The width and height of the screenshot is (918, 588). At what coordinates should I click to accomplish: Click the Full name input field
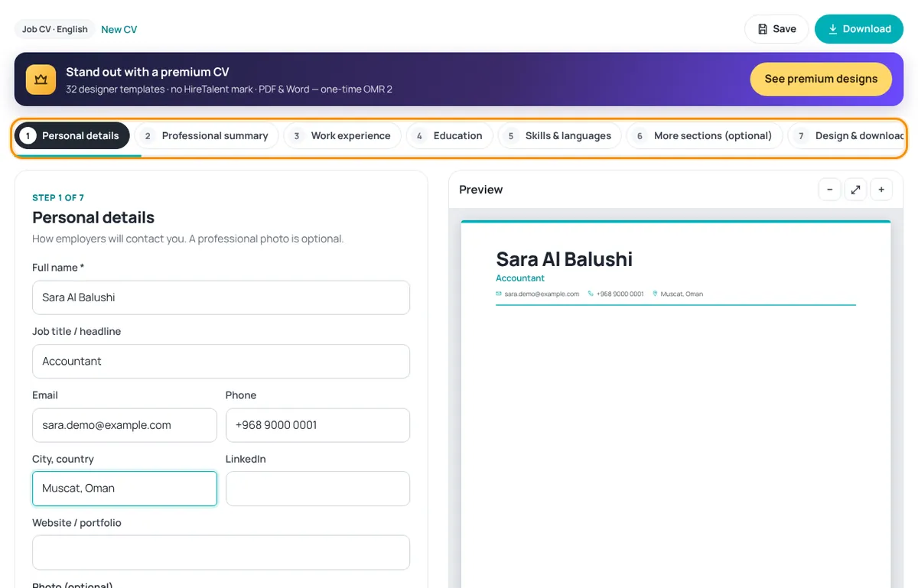(221, 297)
